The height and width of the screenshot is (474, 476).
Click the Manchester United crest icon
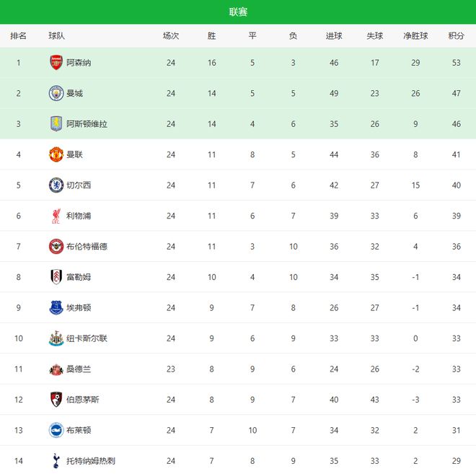(56, 154)
